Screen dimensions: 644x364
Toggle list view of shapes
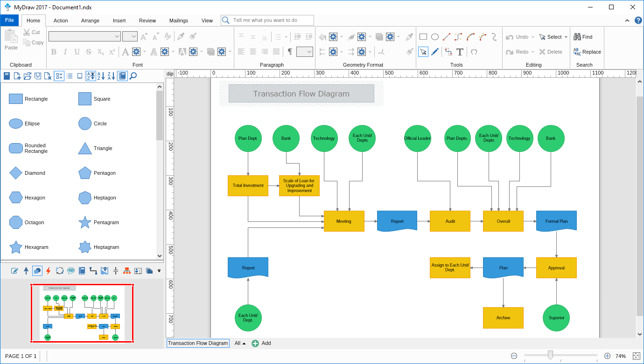tap(70, 76)
